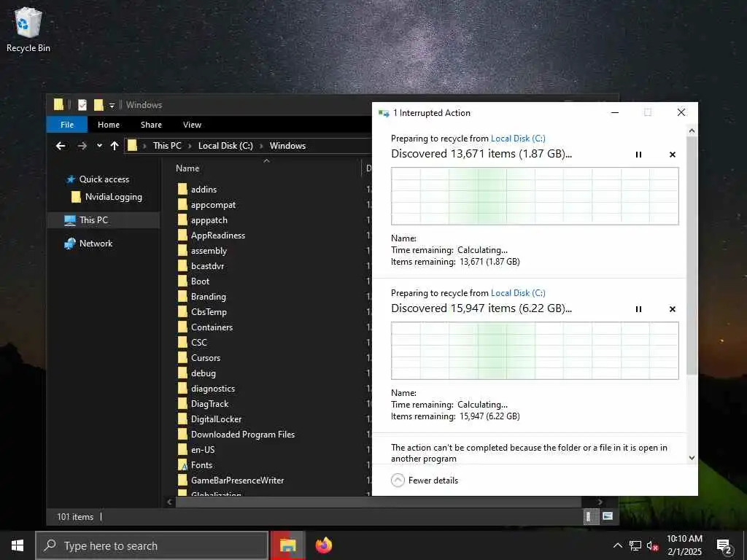Viewport: 747px width, 560px height.
Task: Switch Explorer to details view icon
Action: coord(590,517)
